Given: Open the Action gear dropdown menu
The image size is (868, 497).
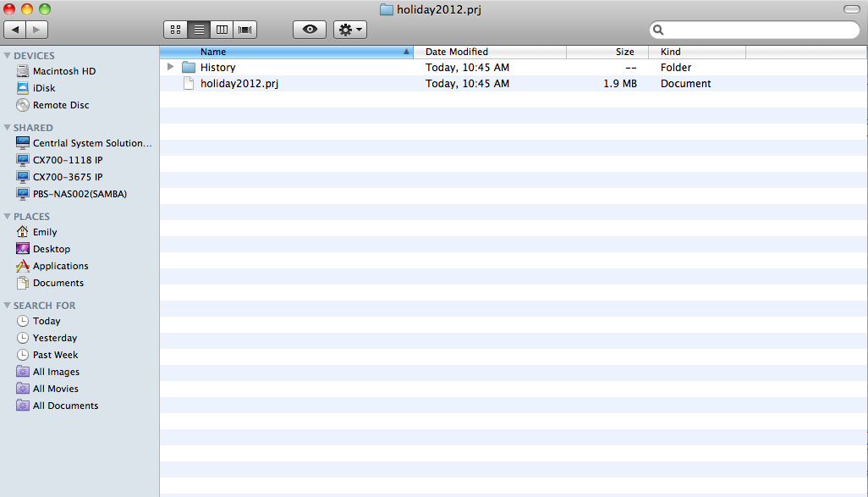Looking at the screenshot, I should coord(350,30).
